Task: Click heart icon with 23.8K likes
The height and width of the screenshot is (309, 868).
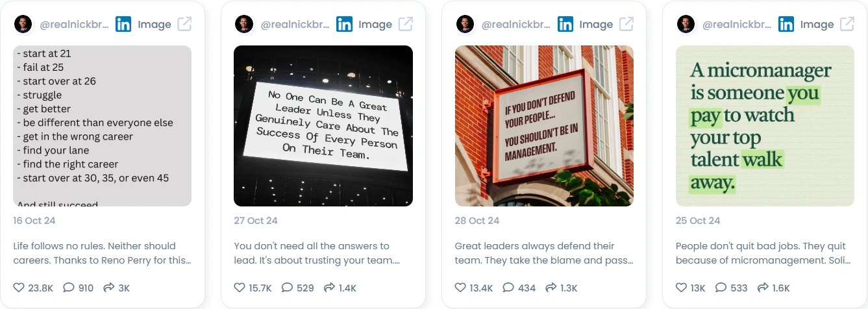Action: tap(19, 288)
